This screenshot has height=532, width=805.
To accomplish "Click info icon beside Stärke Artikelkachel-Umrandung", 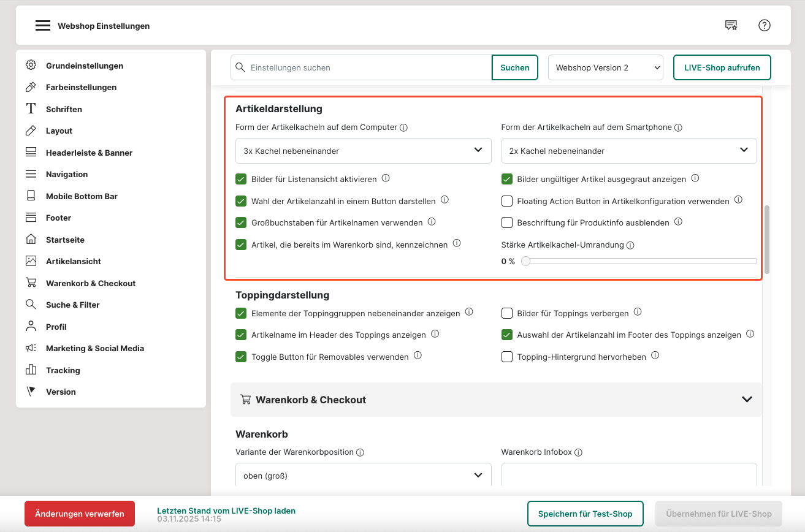I will pyautogui.click(x=630, y=245).
